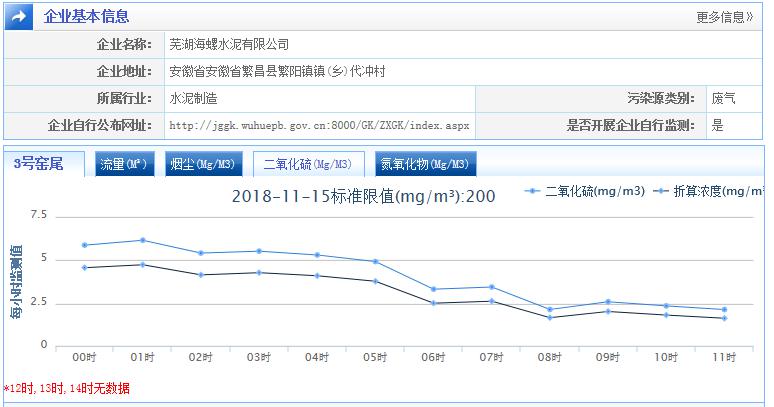Click the company name 芜湖海螺水泥有限公司
Viewport: 774px width, 407px height.
point(229,44)
